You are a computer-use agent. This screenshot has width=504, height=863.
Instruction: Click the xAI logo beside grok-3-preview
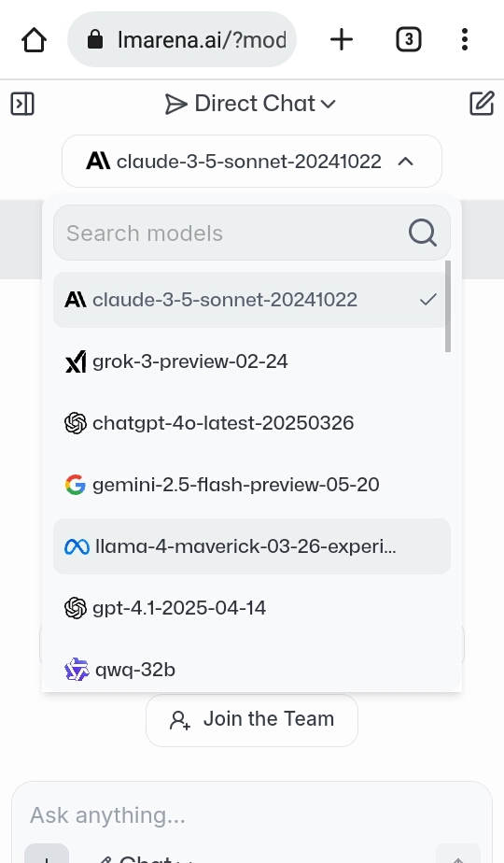point(76,361)
